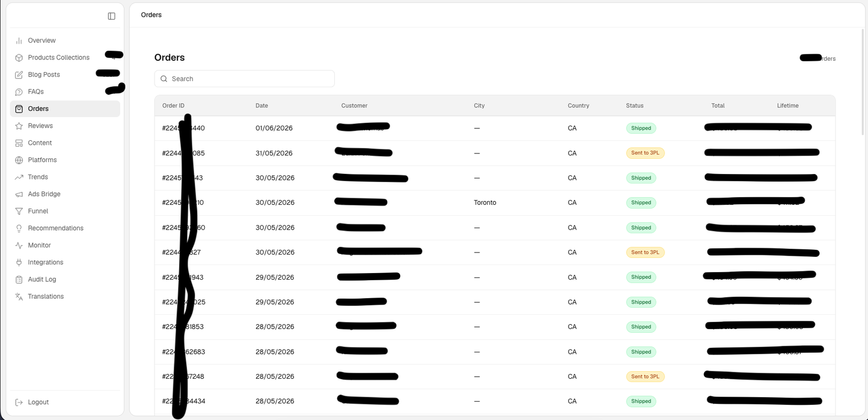
Task: Click the Platforms globe icon
Action: pyautogui.click(x=19, y=160)
